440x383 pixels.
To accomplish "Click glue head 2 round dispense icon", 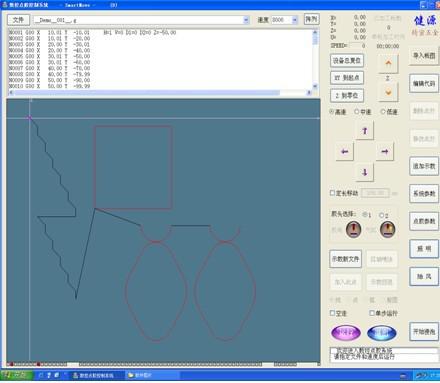I will click(387, 229).
